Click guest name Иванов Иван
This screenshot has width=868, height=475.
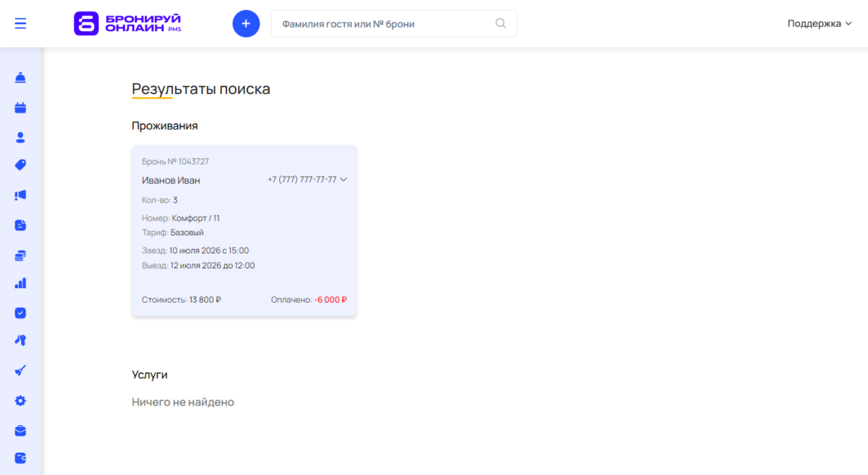pos(171,180)
